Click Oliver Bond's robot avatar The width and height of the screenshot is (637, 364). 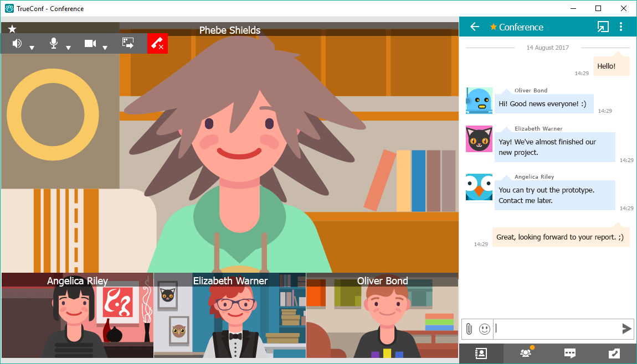[479, 101]
